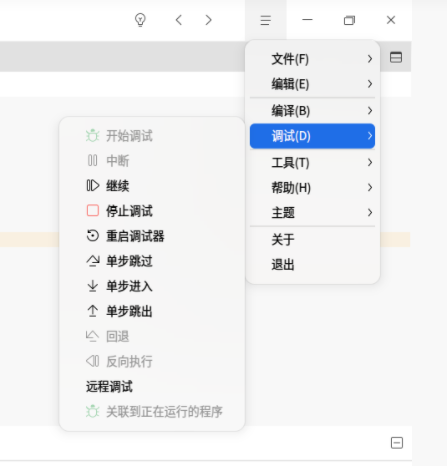Expand the 调试(D) submenu arrow

[370, 136]
